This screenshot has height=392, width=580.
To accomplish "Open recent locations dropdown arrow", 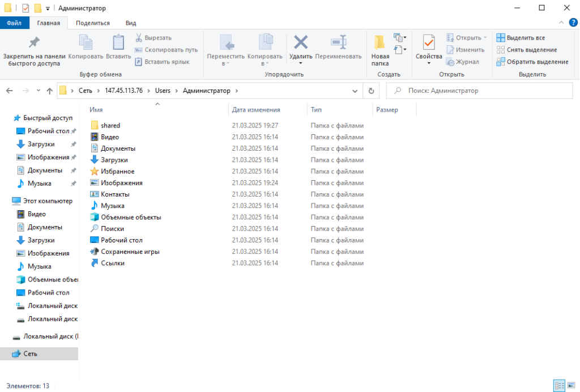I will (39, 91).
